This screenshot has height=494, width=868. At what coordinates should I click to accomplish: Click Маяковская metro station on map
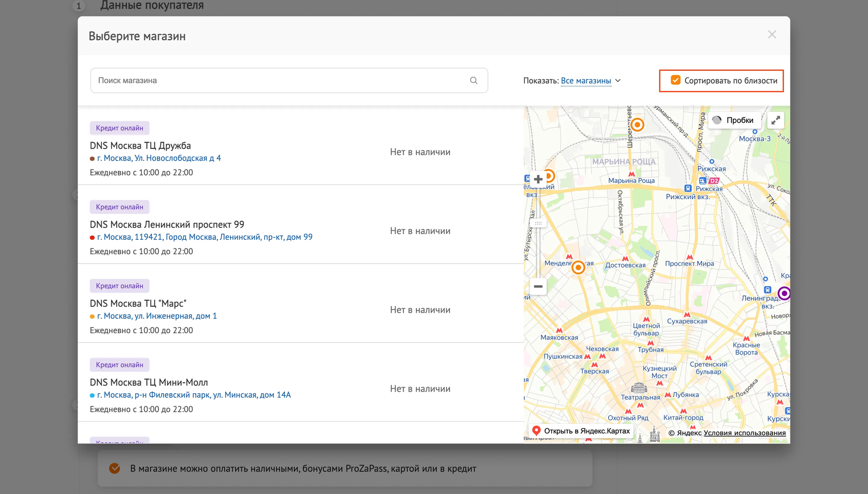(x=559, y=334)
